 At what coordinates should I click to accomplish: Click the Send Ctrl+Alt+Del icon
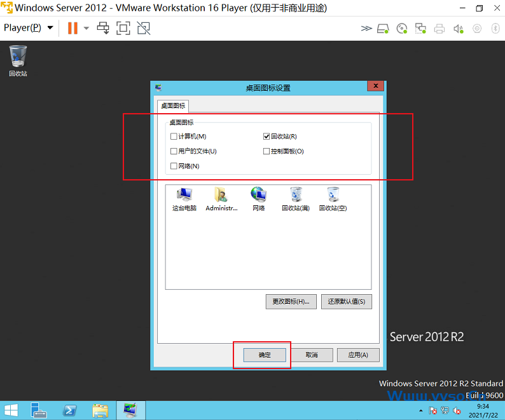tap(102, 28)
